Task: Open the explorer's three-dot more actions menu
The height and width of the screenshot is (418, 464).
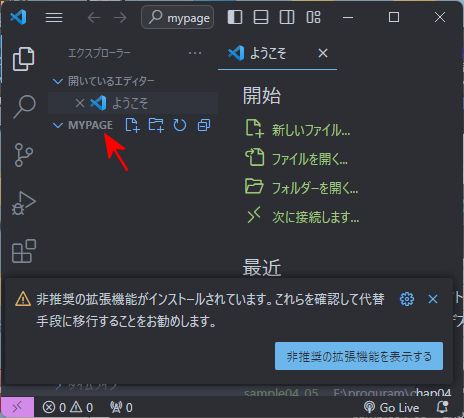Action: [x=195, y=53]
